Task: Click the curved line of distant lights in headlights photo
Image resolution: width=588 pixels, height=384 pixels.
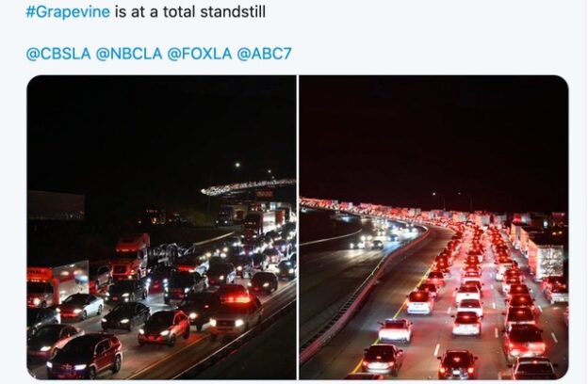Action: tap(248, 186)
